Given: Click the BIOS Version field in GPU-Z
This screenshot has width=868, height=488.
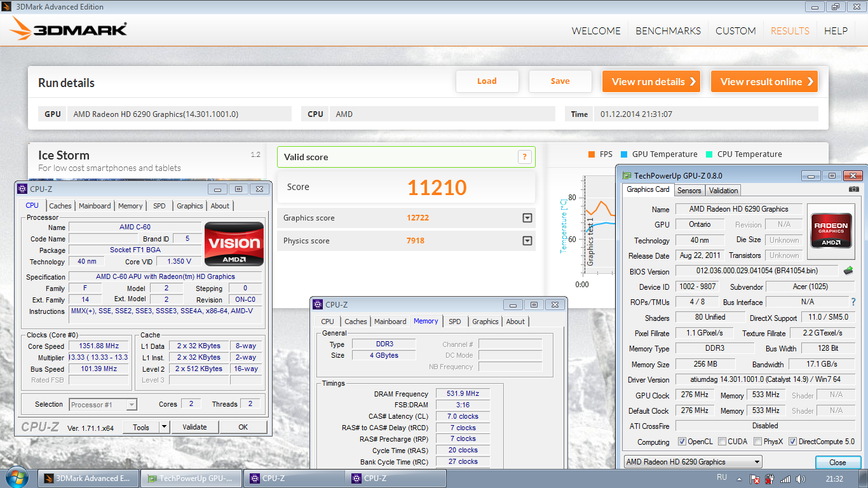Looking at the screenshot, I should pos(757,271).
